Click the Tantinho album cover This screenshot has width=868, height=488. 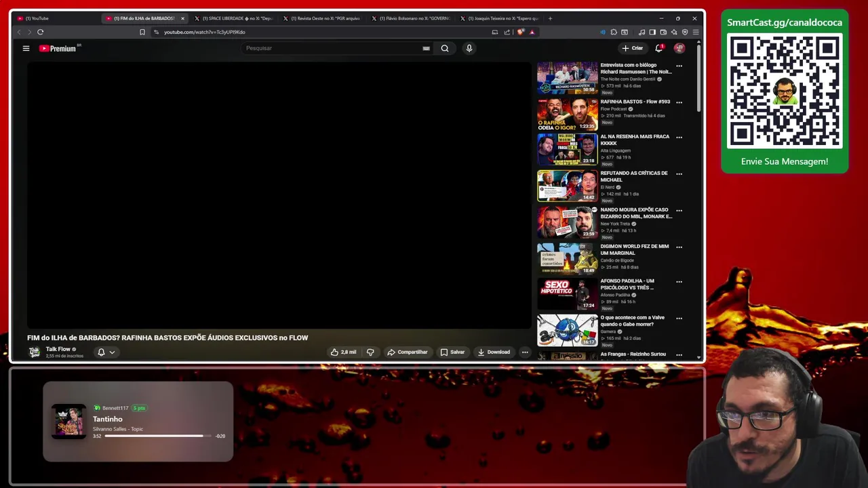pos(69,422)
